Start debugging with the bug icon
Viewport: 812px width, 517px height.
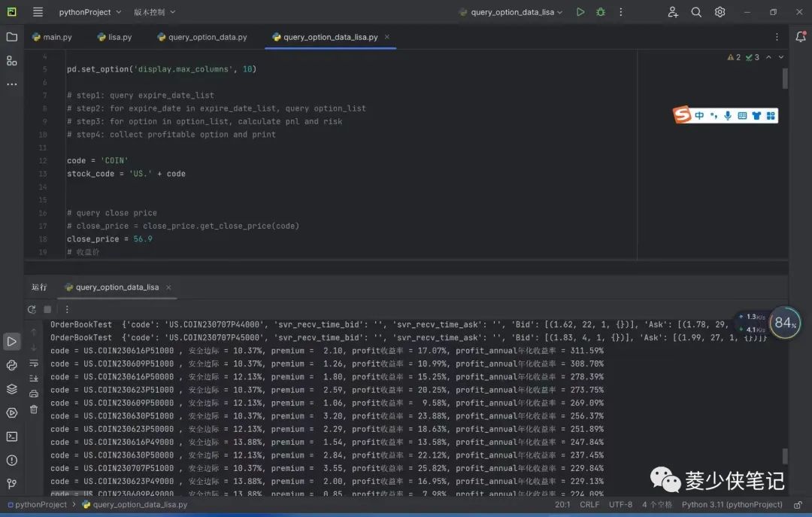(x=600, y=12)
